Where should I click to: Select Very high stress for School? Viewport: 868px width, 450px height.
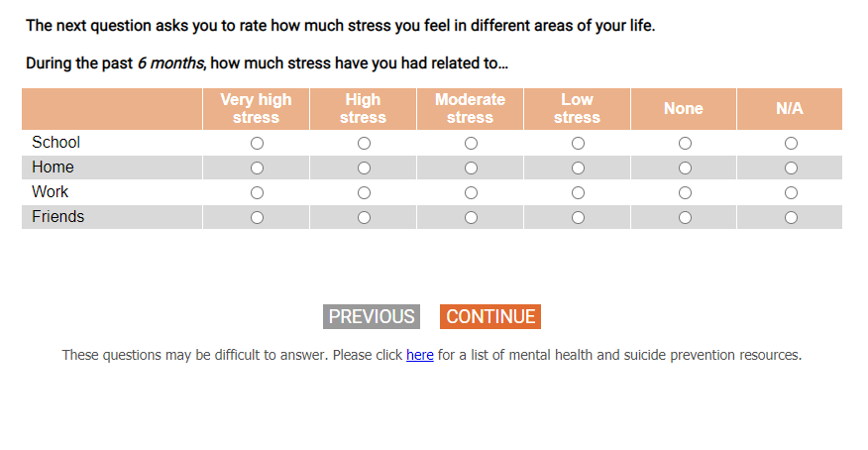(x=257, y=144)
